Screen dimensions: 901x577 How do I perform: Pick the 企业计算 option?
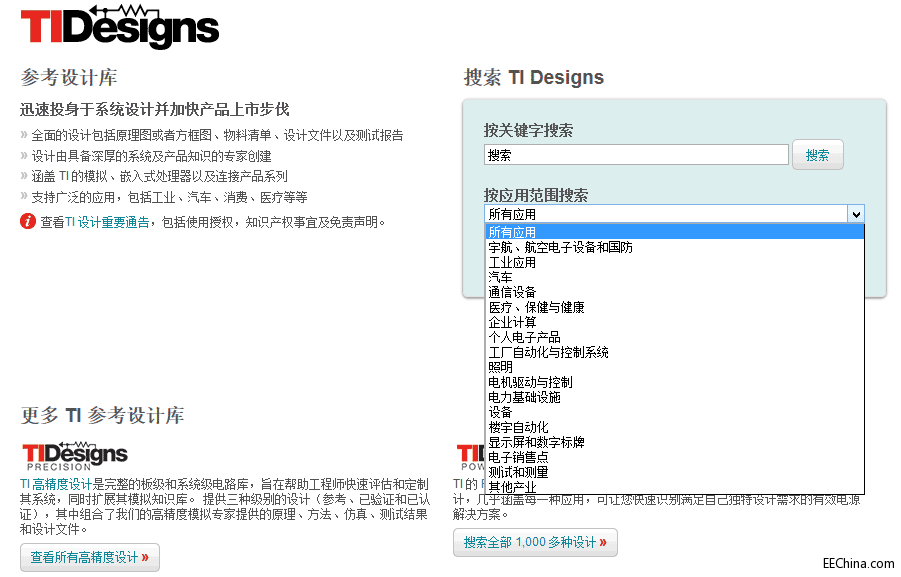click(675, 322)
